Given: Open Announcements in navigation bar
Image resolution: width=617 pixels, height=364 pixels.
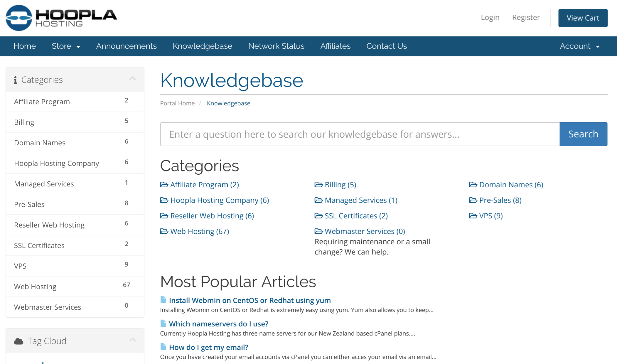Looking at the screenshot, I should (x=127, y=46).
